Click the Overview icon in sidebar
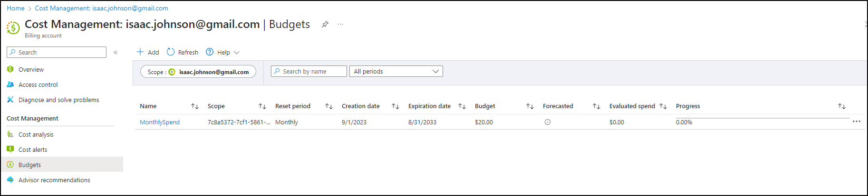 pos(10,69)
